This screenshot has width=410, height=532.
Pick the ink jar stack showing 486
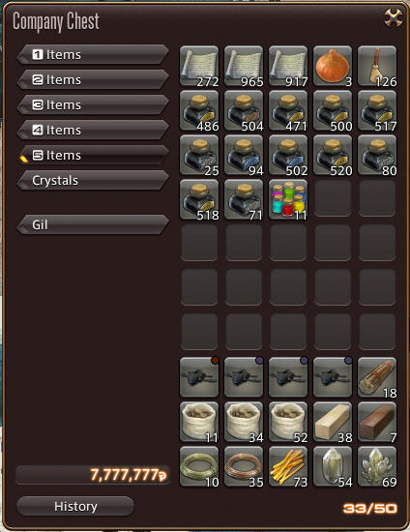pyautogui.click(x=199, y=110)
